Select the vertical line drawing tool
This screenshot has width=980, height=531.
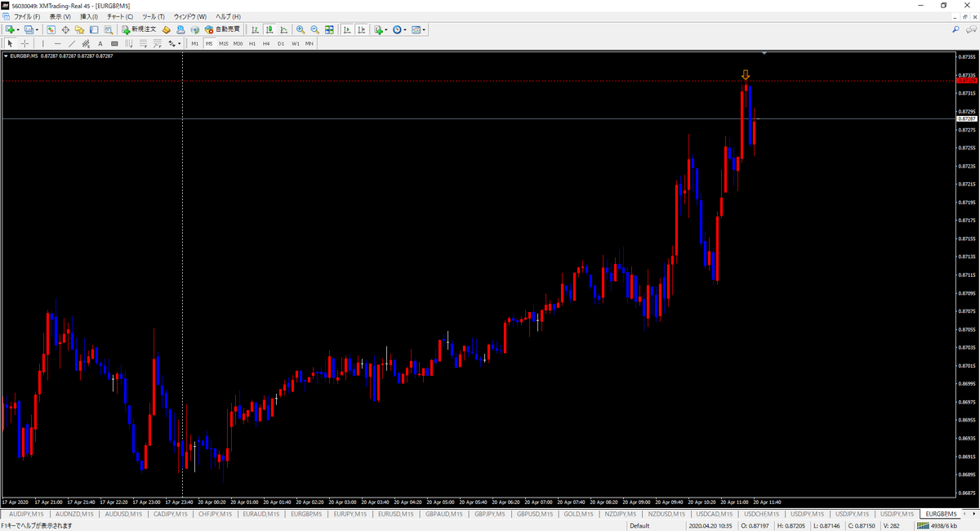pyautogui.click(x=43, y=43)
